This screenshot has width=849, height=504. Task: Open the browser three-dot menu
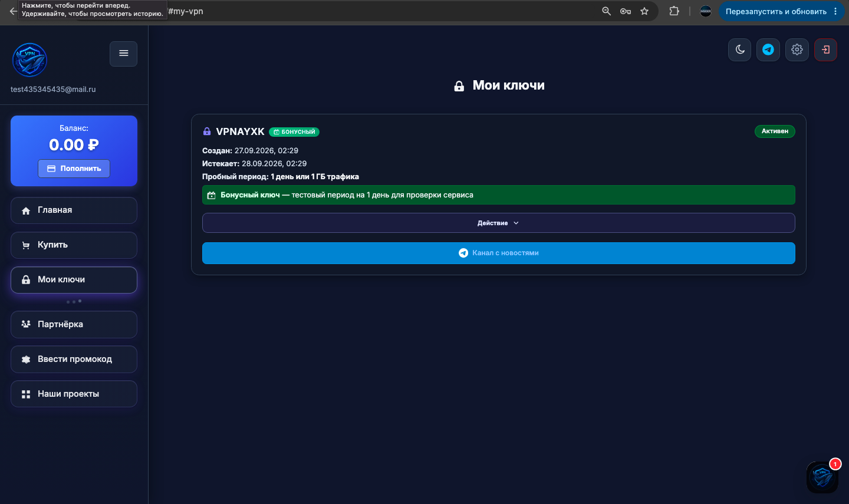coord(835,11)
